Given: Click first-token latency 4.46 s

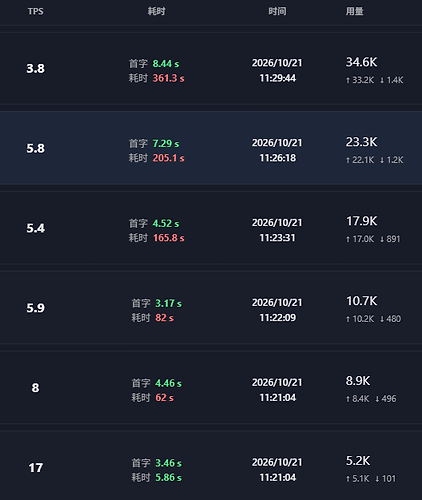Looking at the screenshot, I should coord(168,383).
